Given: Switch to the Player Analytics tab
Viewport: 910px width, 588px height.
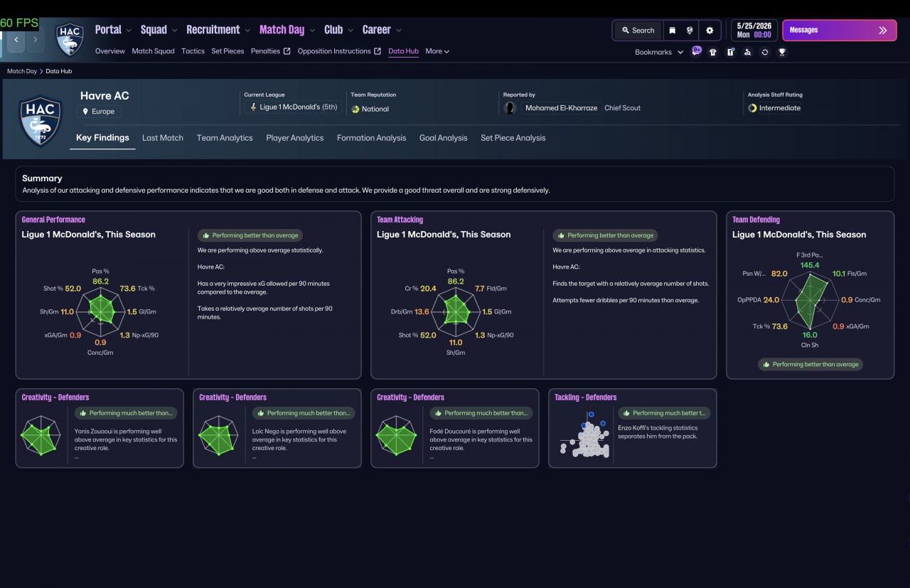Looking at the screenshot, I should click(x=295, y=138).
